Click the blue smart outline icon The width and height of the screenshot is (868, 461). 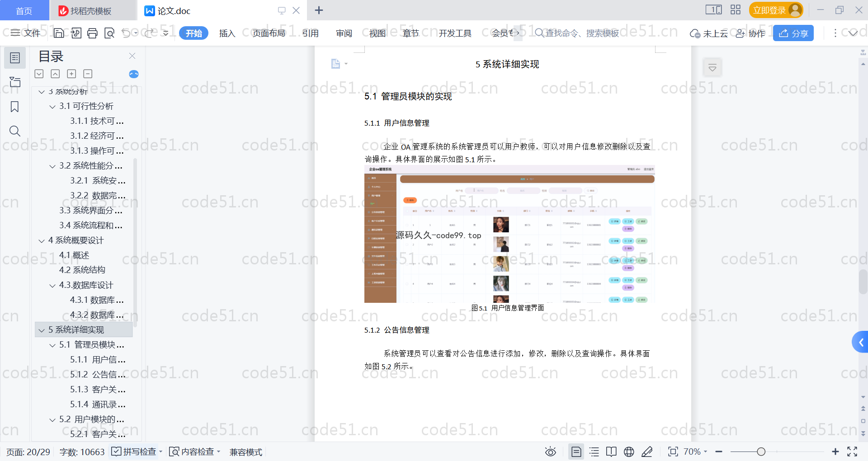[x=134, y=74]
